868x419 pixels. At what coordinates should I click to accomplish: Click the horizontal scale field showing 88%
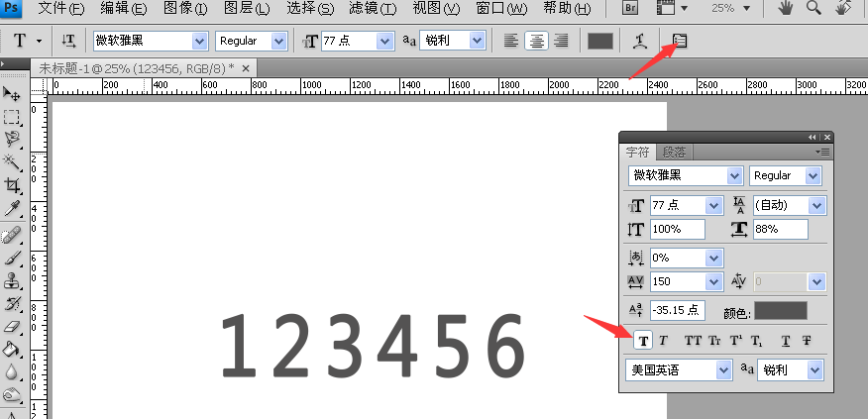click(781, 229)
